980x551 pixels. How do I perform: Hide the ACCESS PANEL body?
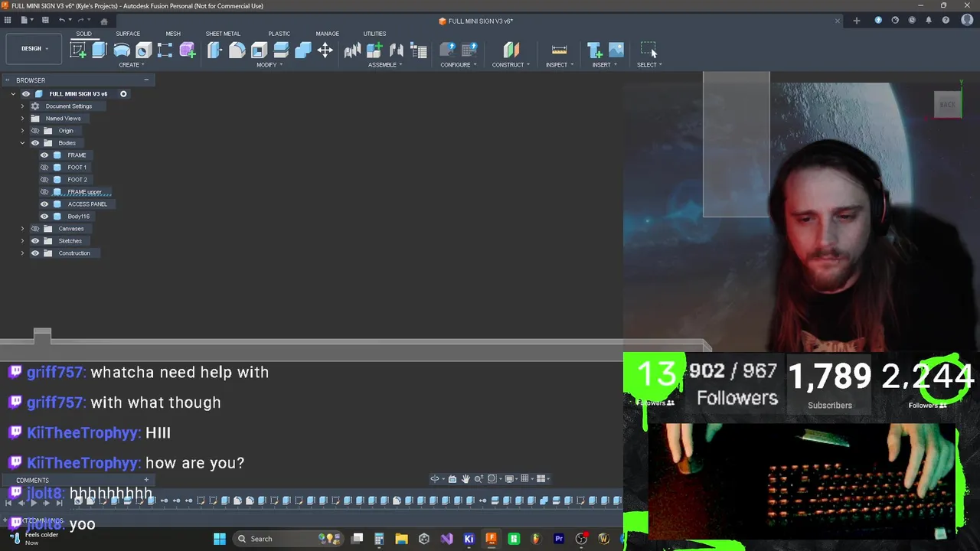coord(44,204)
